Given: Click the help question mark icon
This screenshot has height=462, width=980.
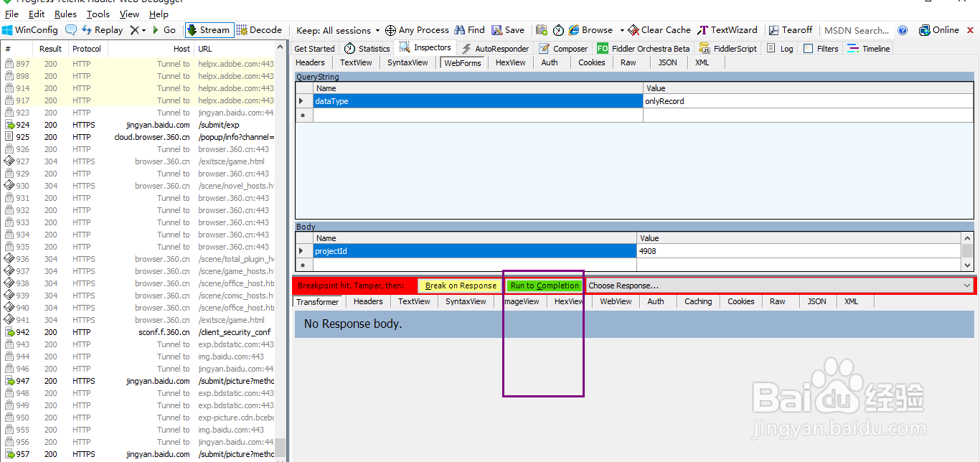Looking at the screenshot, I should (903, 30).
